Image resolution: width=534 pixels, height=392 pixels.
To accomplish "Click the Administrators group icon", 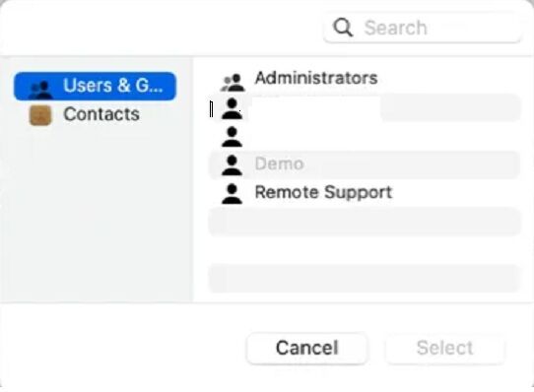I will (233, 83).
